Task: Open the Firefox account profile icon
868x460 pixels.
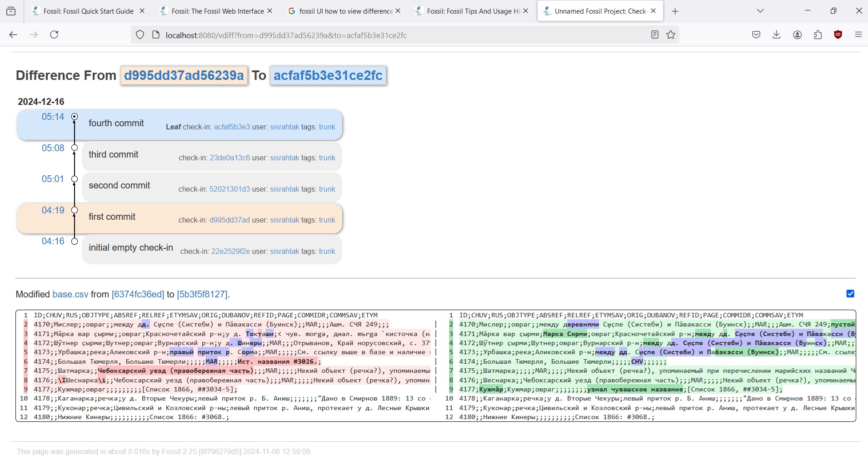Action: coord(798,35)
